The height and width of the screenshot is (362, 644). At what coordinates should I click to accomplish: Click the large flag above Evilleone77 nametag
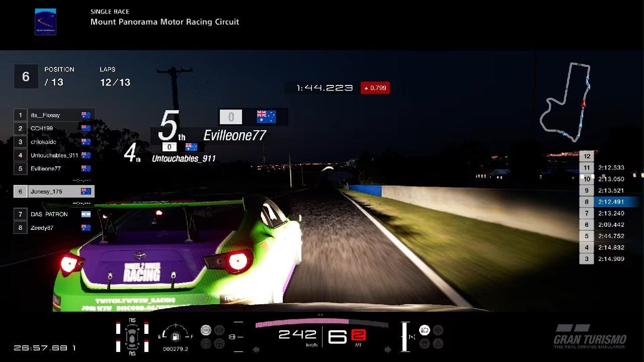pyautogui.click(x=266, y=117)
